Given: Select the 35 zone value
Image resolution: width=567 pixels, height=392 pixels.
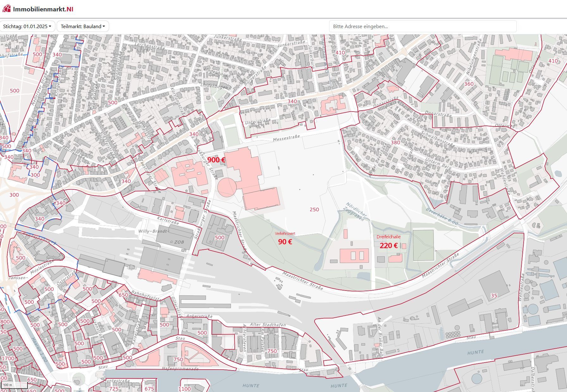Looking at the screenshot, I should 494,296.
